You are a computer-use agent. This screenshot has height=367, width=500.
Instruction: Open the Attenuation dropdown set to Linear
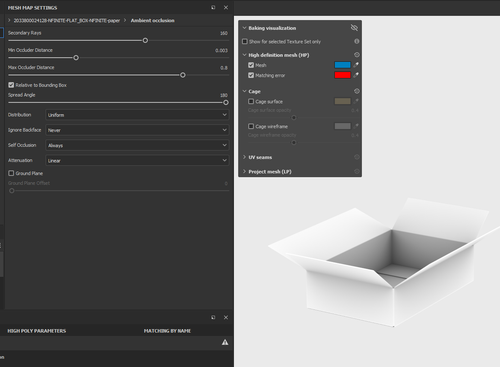coord(137,160)
